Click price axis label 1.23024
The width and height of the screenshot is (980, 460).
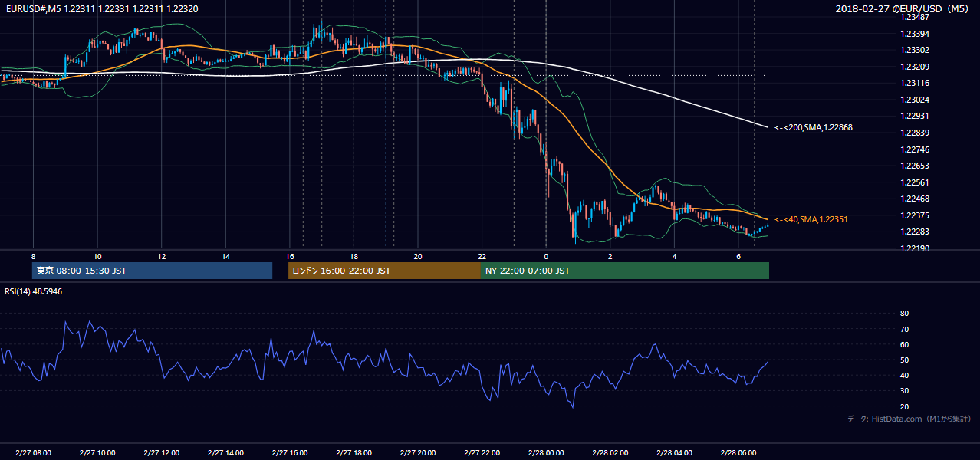[x=914, y=100]
